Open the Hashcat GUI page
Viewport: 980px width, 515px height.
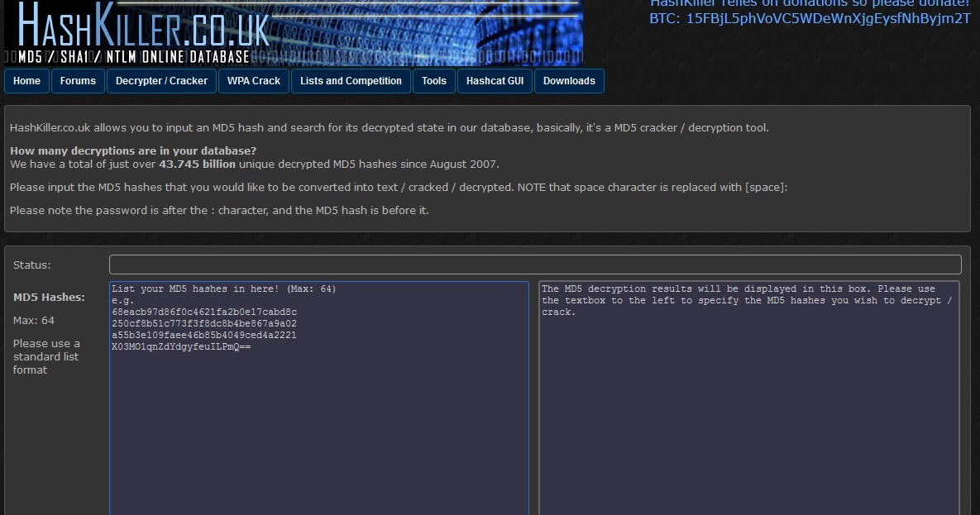click(x=495, y=81)
